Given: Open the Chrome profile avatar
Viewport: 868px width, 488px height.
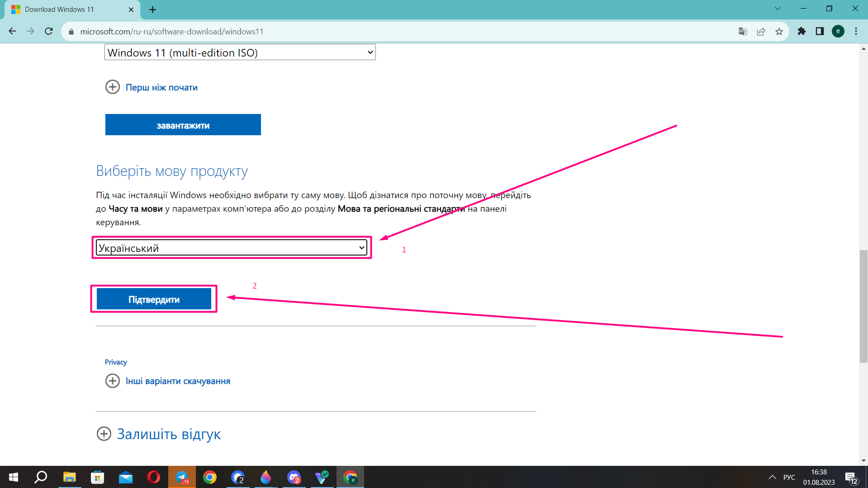Looking at the screenshot, I should click(838, 31).
